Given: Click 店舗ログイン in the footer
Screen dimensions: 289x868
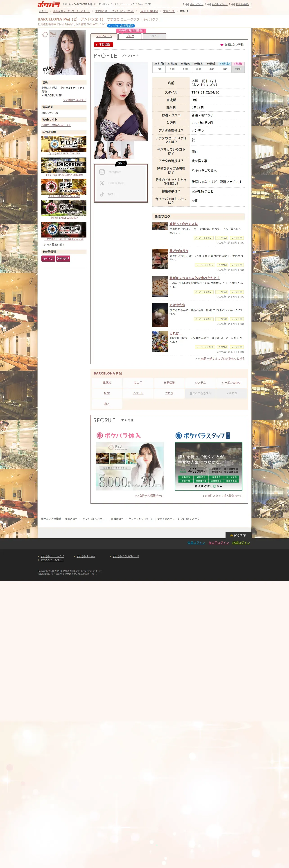Looking at the screenshot, I should pyautogui.click(x=241, y=543).
